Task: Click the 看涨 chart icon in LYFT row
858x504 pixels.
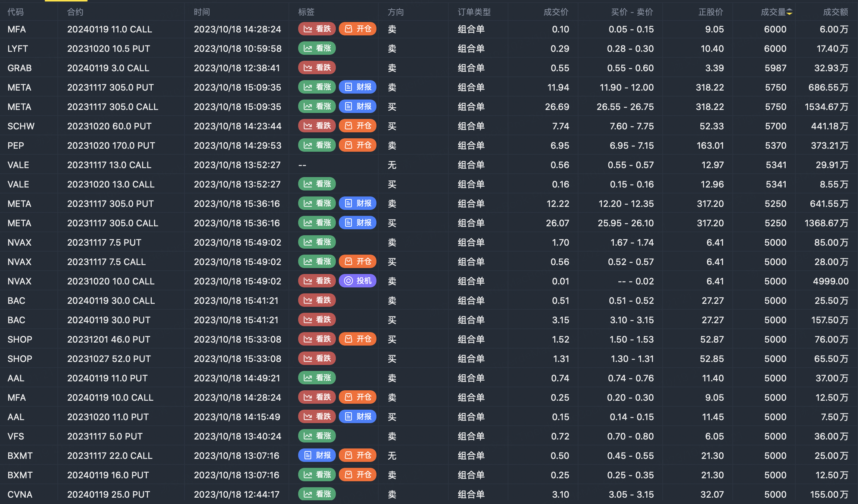Action: tap(308, 48)
